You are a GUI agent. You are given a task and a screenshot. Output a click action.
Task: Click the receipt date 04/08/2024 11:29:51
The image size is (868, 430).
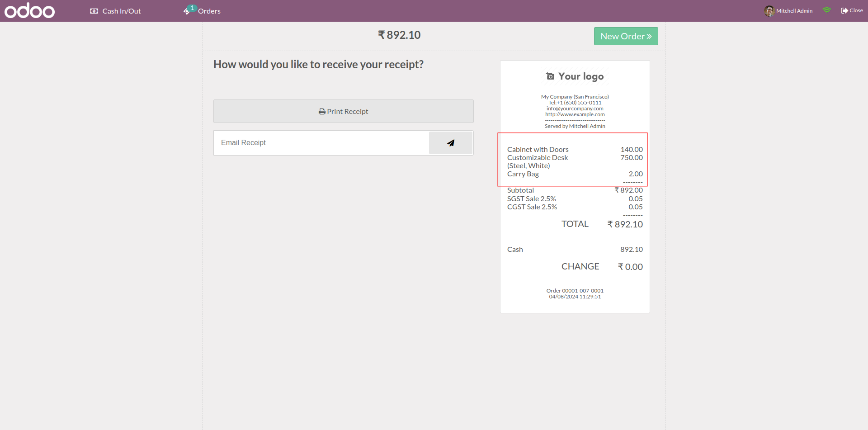pyautogui.click(x=575, y=297)
